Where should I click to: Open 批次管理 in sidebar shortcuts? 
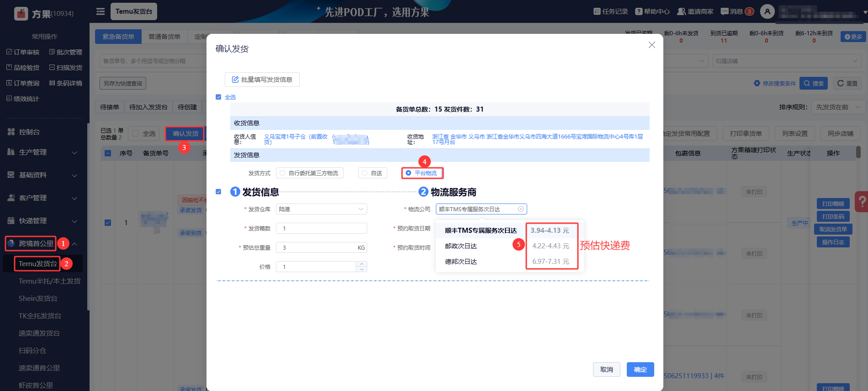[x=66, y=52]
